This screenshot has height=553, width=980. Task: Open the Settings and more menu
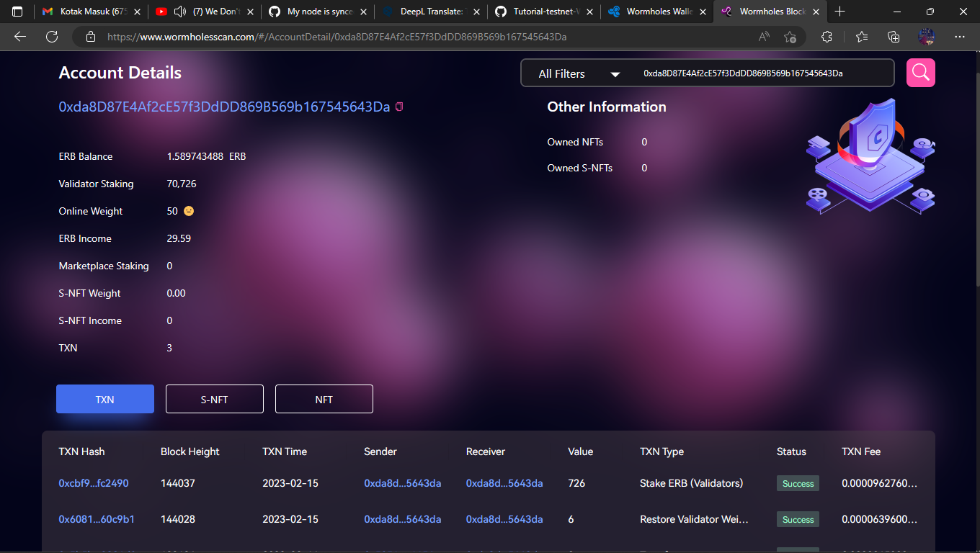click(960, 36)
